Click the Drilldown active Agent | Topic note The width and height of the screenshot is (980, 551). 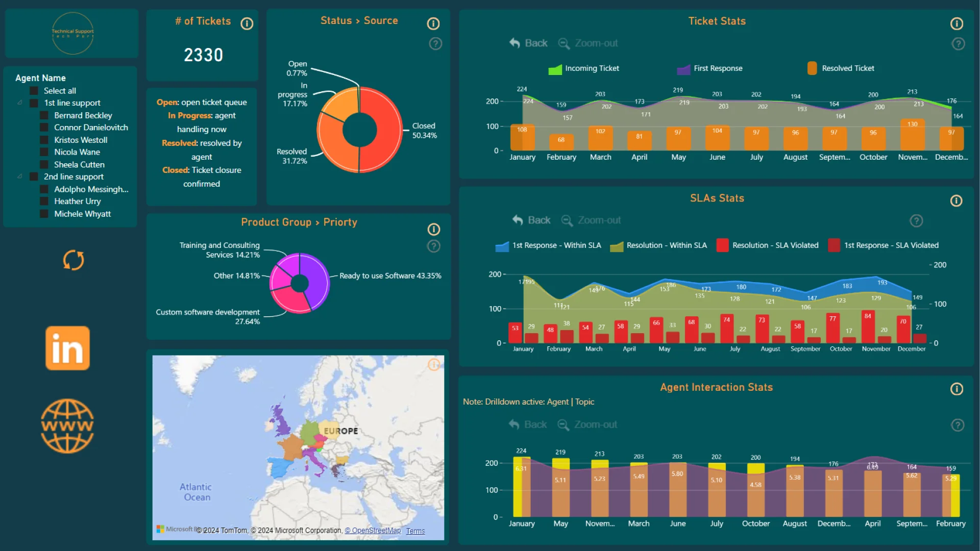tap(528, 402)
